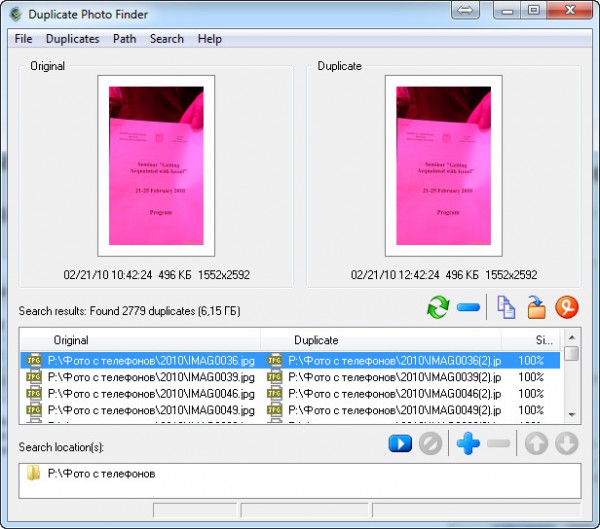600x529 pixels.
Task: Click the copy files documents icon
Action: 507,308
